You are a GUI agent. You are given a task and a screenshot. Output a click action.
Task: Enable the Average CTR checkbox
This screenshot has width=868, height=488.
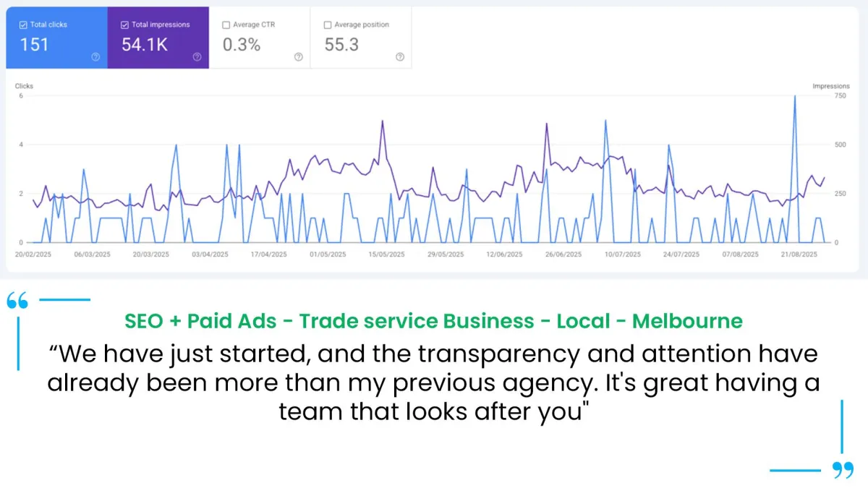point(226,25)
